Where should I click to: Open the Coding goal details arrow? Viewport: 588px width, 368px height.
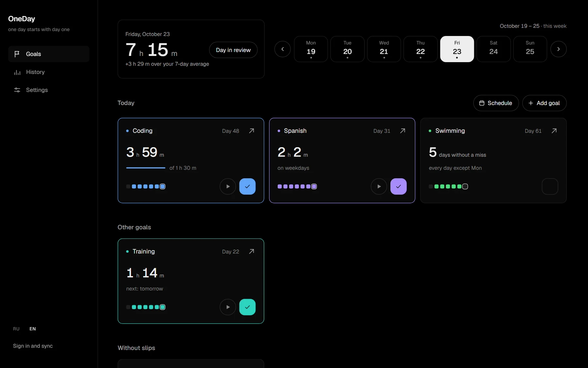[x=252, y=131]
